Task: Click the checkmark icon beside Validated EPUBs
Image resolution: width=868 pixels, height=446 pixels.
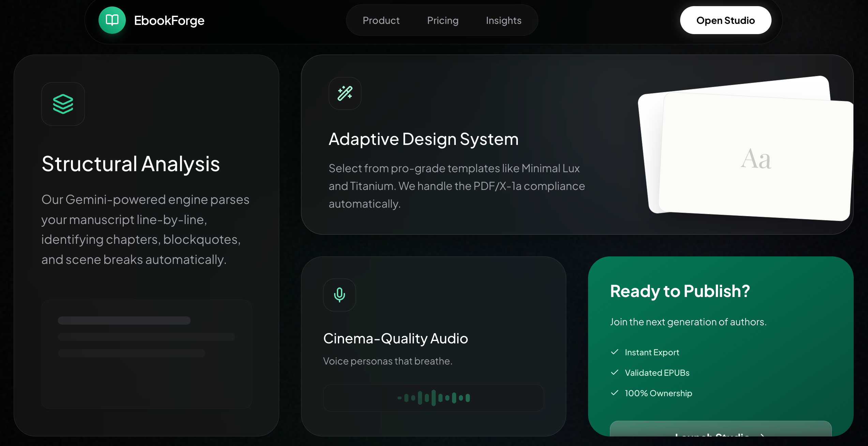Action: [x=615, y=372]
